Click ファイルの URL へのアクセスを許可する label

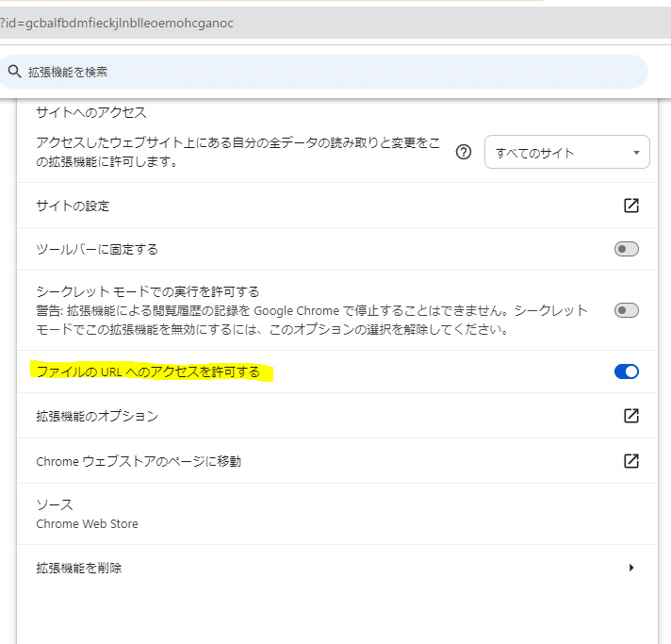(x=148, y=372)
